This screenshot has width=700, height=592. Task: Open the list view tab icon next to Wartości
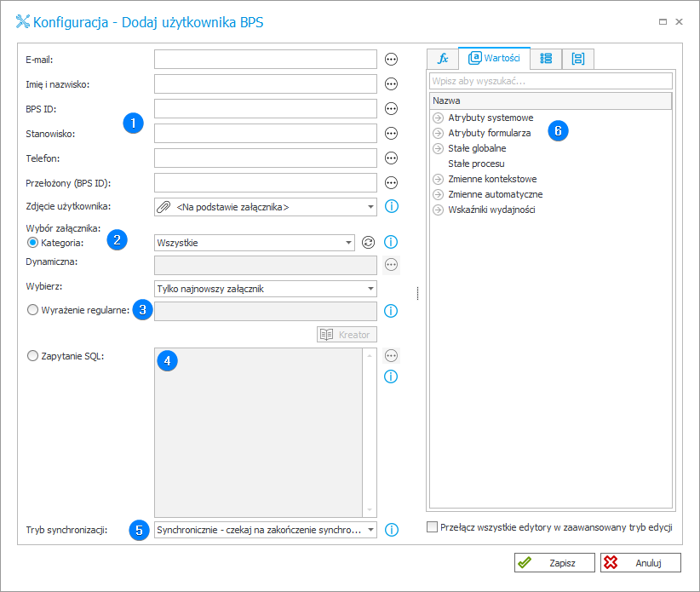(x=546, y=59)
